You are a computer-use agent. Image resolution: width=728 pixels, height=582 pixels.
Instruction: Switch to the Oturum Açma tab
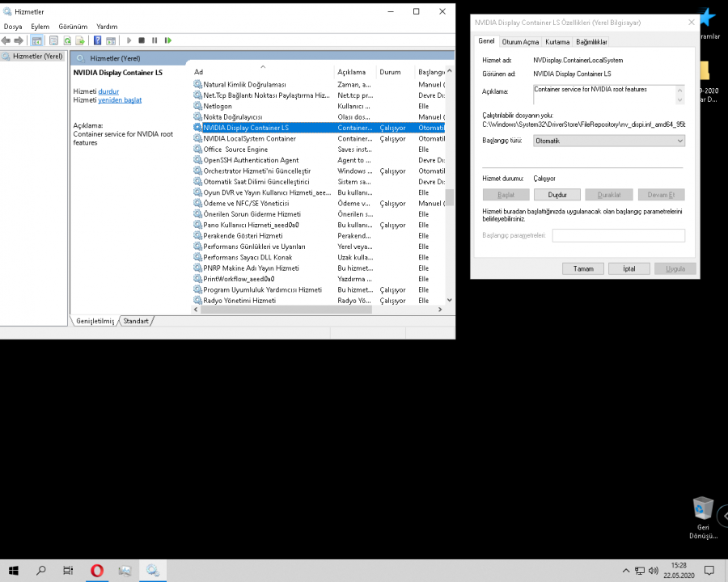point(520,42)
